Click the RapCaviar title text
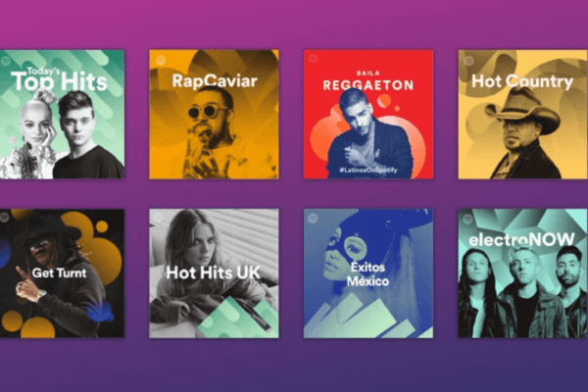The width and height of the screenshot is (588, 392). (x=215, y=81)
